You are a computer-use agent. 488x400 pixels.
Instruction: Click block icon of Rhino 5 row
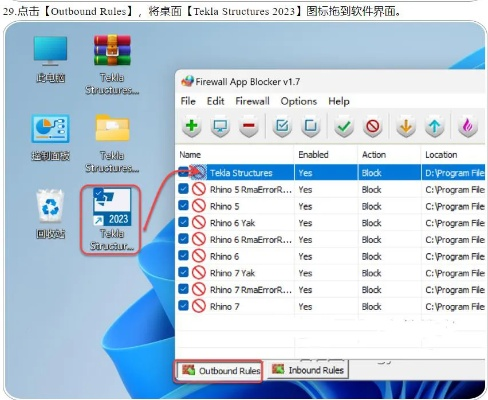199,206
